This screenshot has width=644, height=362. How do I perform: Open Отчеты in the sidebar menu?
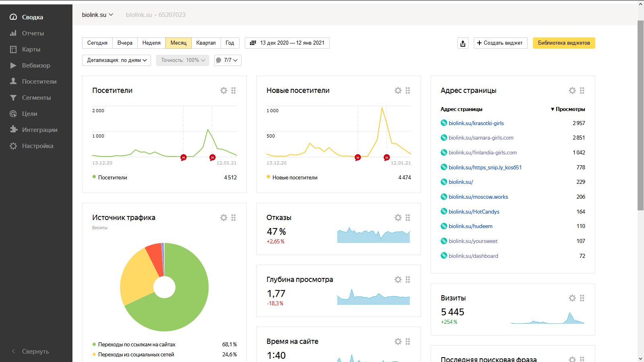(x=33, y=33)
